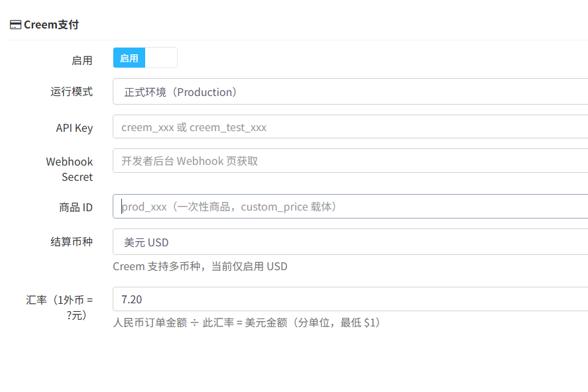Viewport: 588px width, 392px height.
Task: Click the 运行模式 label
Action: (x=72, y=92)
